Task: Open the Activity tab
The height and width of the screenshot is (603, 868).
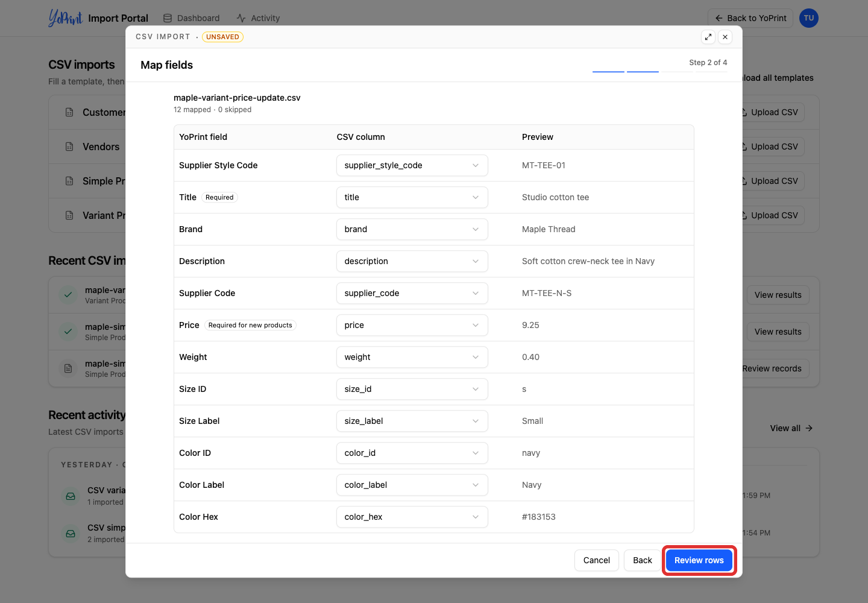Action: (259, 18)
